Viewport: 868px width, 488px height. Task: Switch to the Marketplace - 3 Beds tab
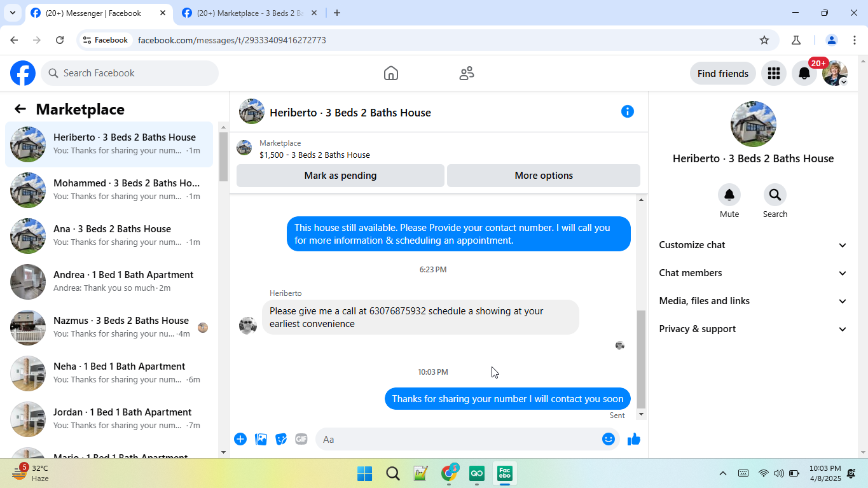(x=249, y=13)
